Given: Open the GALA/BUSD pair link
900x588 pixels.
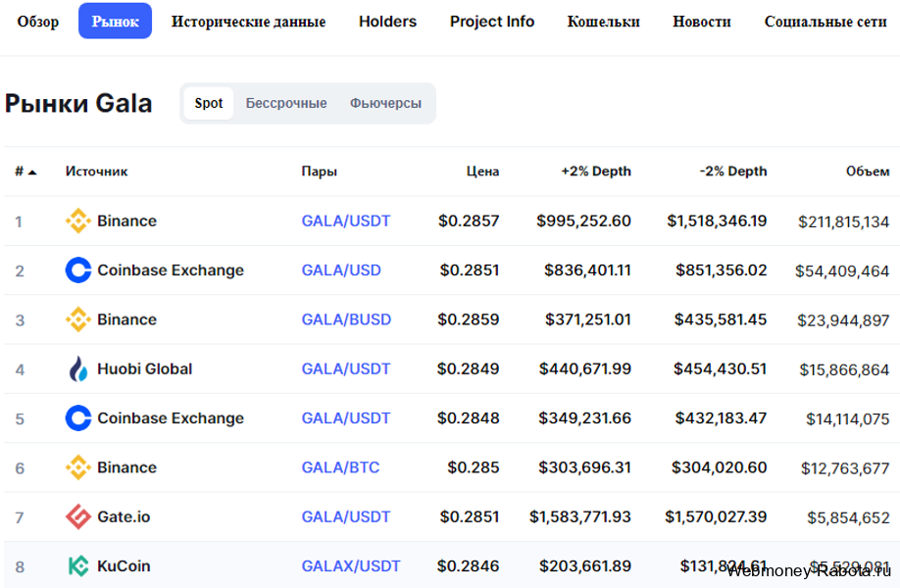Looking at the screenshot, I should [x=347, y=319].
